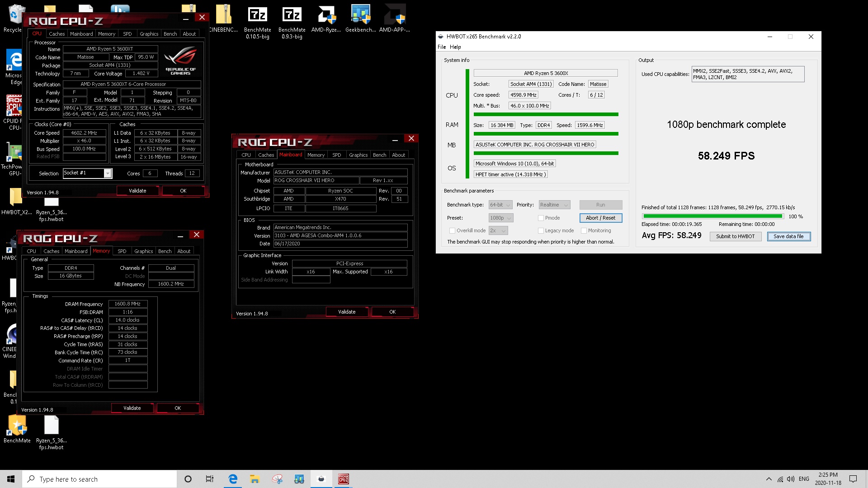Open the Action Center notifications icon

853,479
